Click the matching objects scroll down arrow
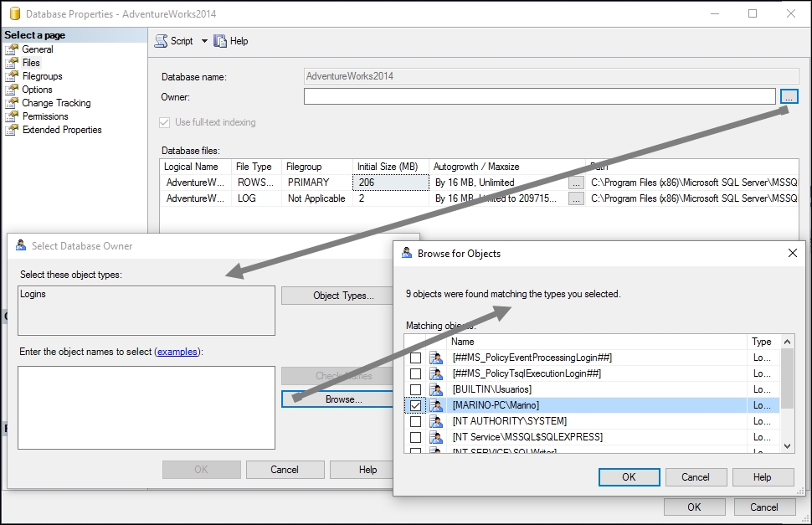This screenshot has width=812, height=525. click(x=787, y=446)
